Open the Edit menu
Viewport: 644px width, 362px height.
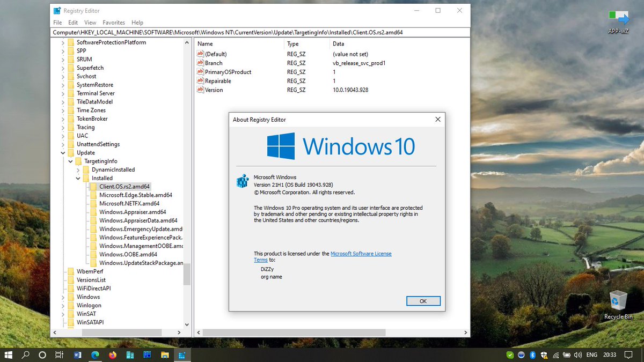(x=73, y=23)
